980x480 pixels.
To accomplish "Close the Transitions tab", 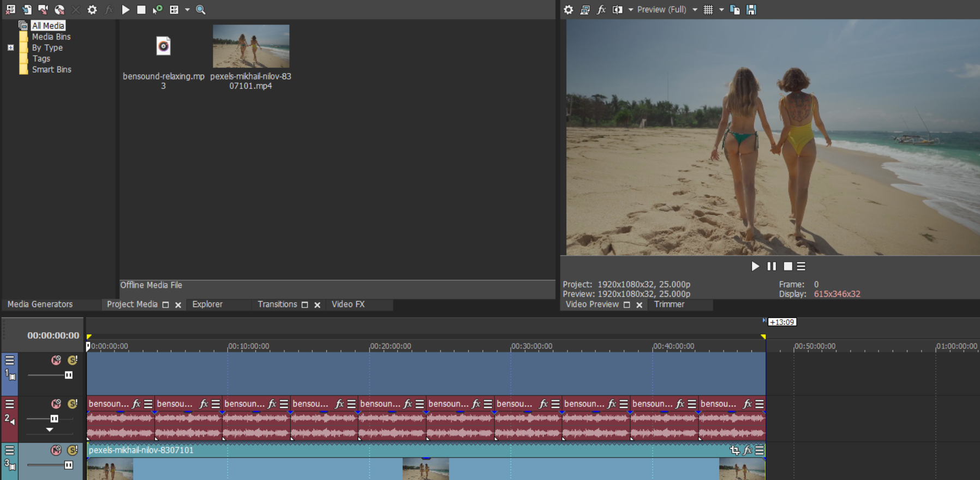I will [x=317, y=305].
